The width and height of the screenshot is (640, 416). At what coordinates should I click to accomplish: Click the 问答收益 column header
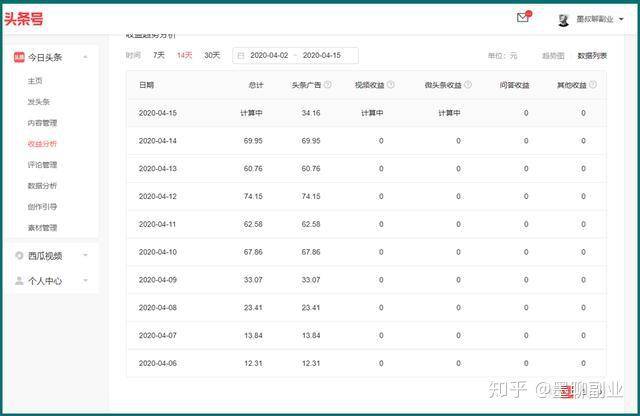click(x=514, y=85)
